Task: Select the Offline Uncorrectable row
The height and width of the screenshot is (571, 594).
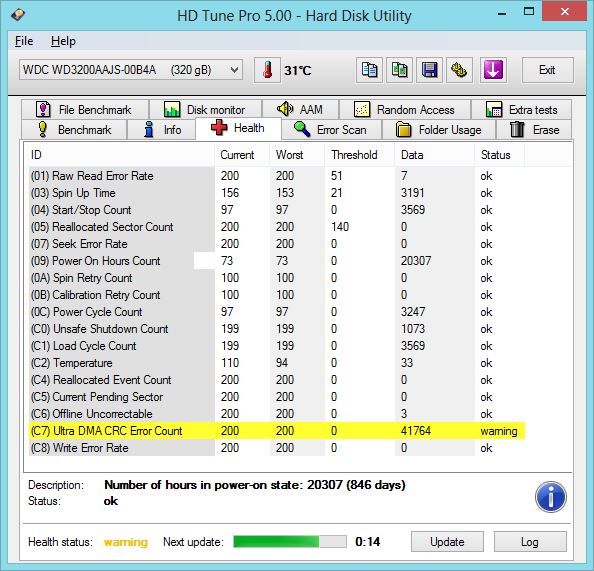Action: click(x=277, y=414)
